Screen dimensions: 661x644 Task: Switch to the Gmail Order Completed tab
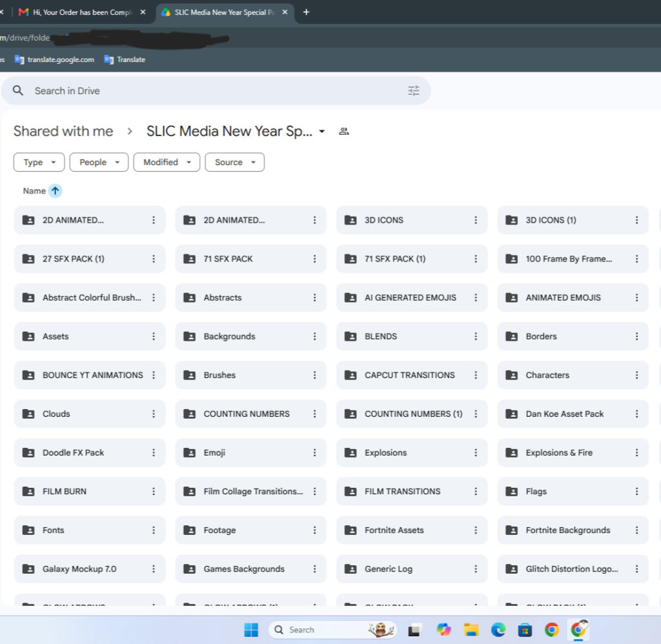[x=82, y=12]
